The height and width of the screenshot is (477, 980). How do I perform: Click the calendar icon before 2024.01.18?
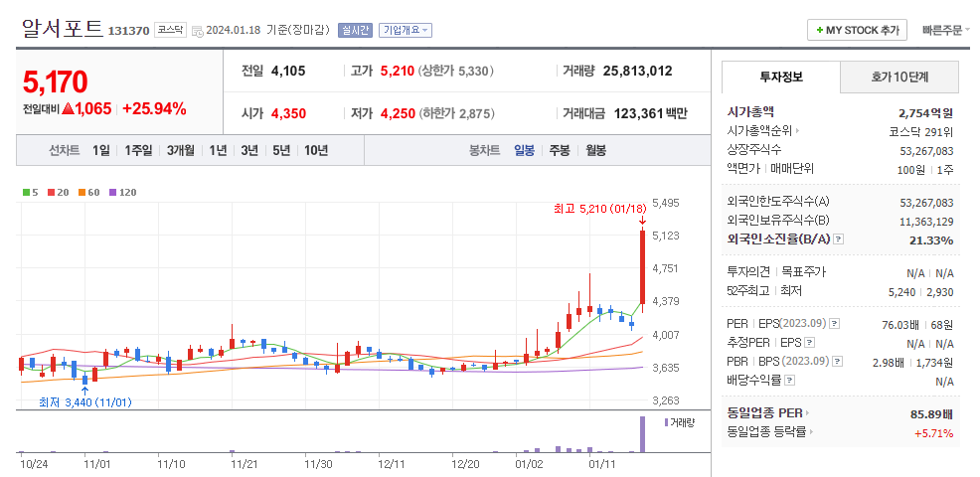[x=197, y=31]
